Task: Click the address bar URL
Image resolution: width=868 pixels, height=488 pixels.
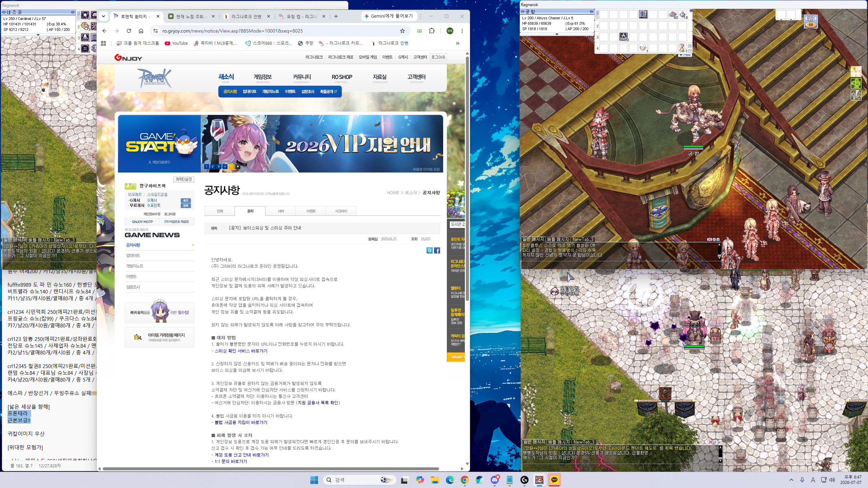Action: (233, 31)
